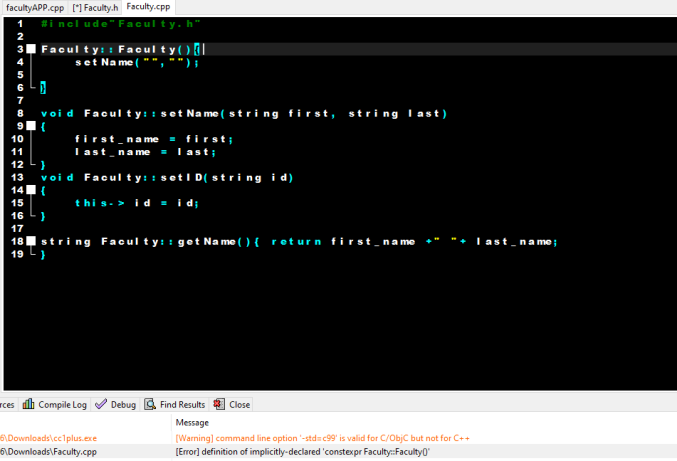Open the Find Results tab
677x461 pixels.
(175, 404)
